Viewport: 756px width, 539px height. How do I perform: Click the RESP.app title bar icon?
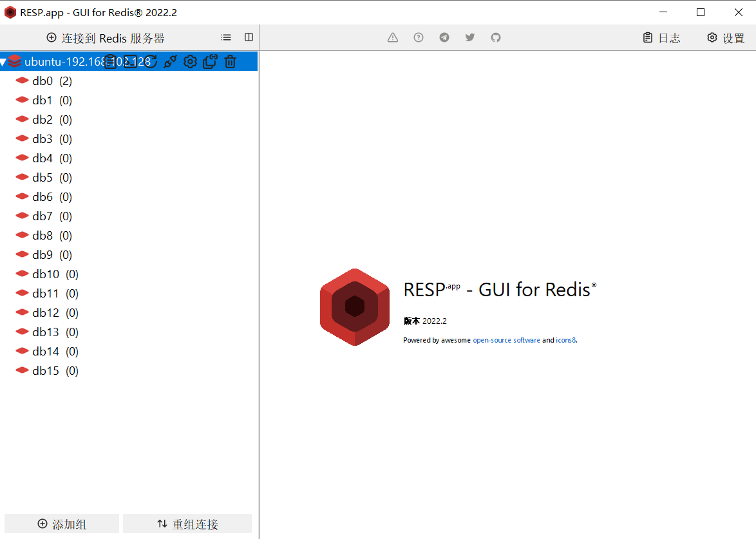(10, 12)
